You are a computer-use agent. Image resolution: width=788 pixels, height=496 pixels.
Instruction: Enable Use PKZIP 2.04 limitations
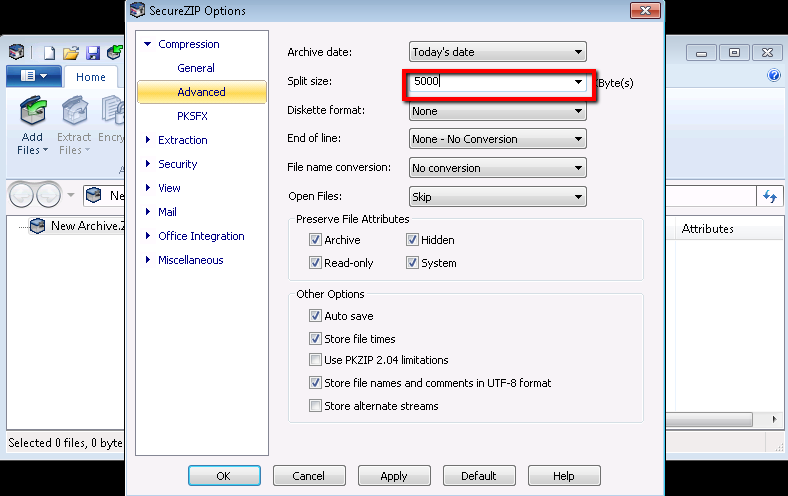(x=316, y=360)
